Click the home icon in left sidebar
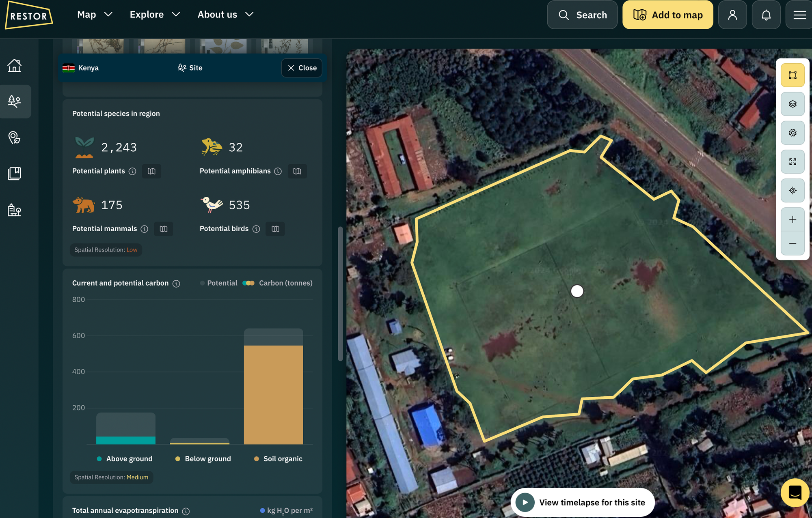This screenshot has height=518, width=812. click(15, 65)
